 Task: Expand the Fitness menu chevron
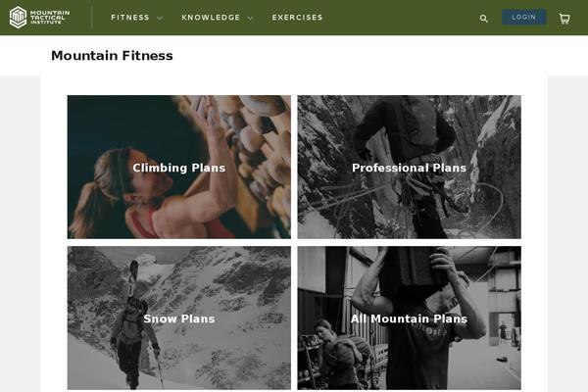(160, 18)
